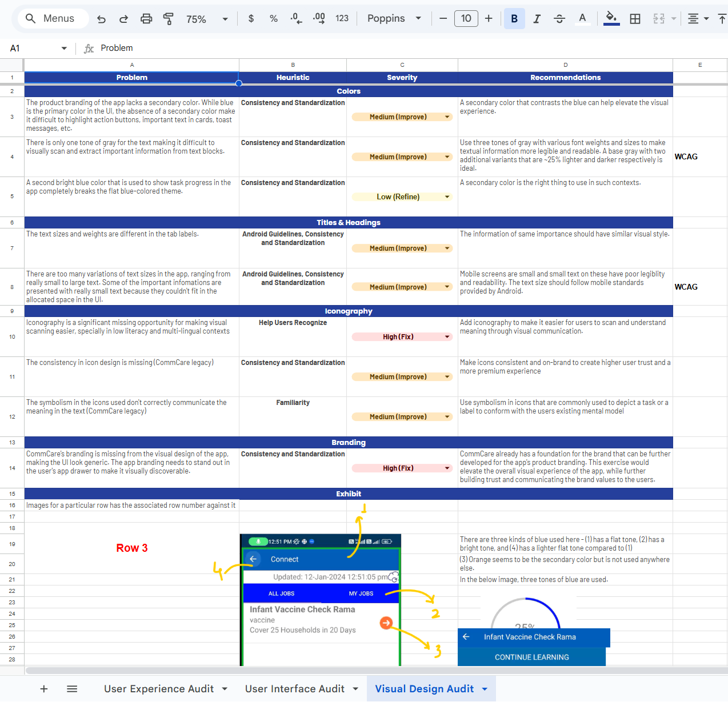Click the undo arrow icon
Image resolution: width=728 pixels, height=702 pixels.
[102, 19]
